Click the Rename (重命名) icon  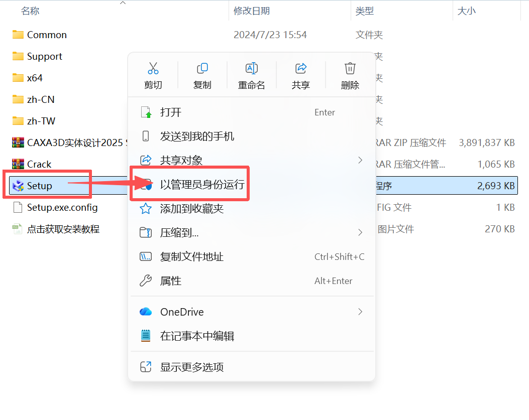251,68
